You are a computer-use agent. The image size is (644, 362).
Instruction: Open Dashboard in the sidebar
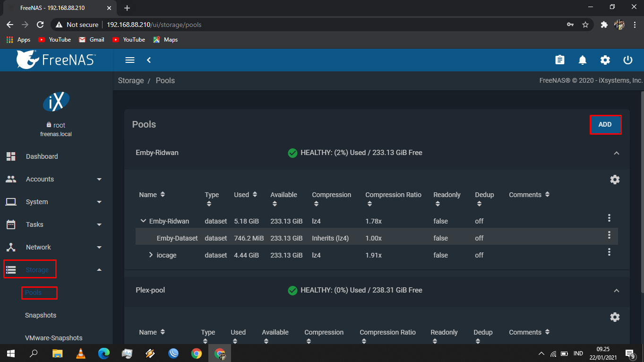click(x=42, y=156)
